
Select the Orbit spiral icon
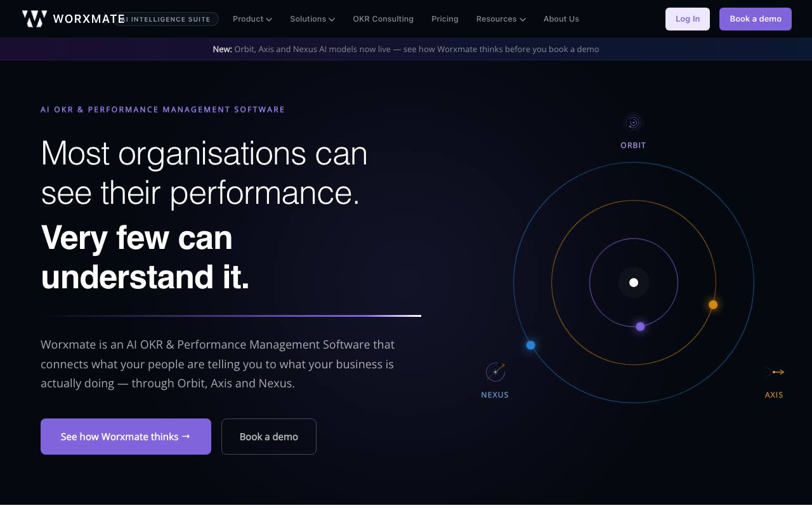click(x=633, y=123)
